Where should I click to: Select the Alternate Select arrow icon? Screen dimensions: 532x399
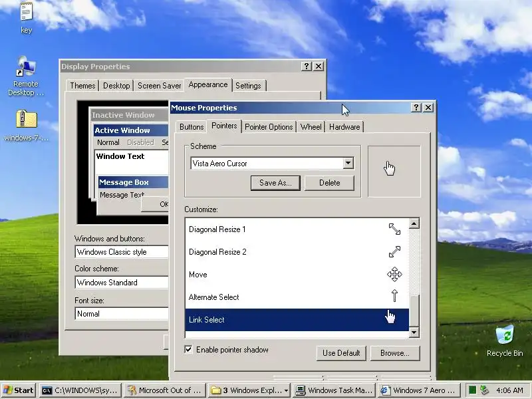coord(394,295)
